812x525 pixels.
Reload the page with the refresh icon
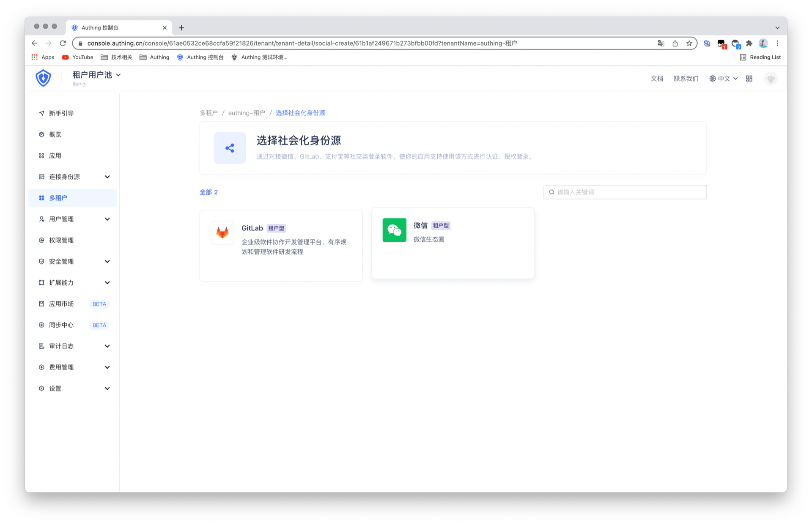click(x=63, y=43)
